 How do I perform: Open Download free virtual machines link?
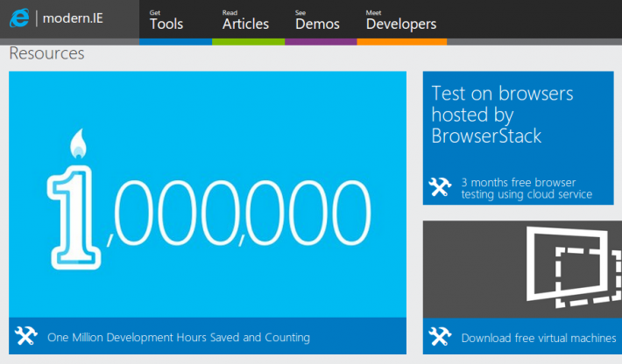pyautogui.click(x=538, y=338)
